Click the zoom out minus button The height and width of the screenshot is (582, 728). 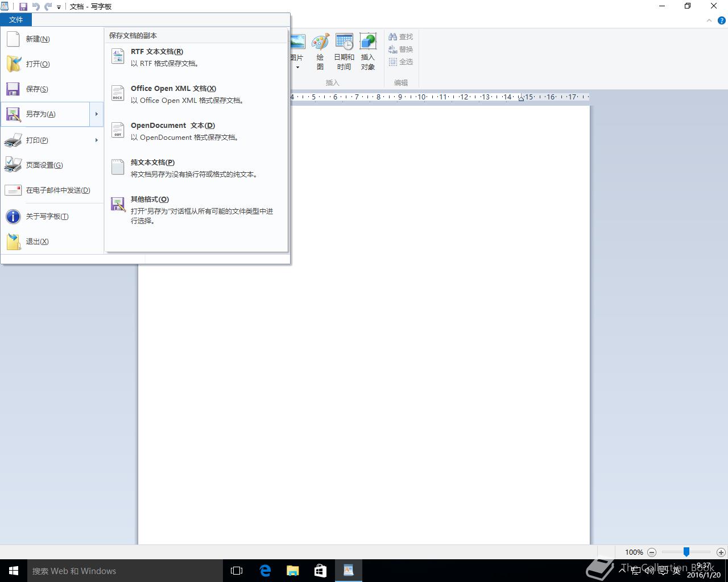pyautogui.click(x=652, y=552)
